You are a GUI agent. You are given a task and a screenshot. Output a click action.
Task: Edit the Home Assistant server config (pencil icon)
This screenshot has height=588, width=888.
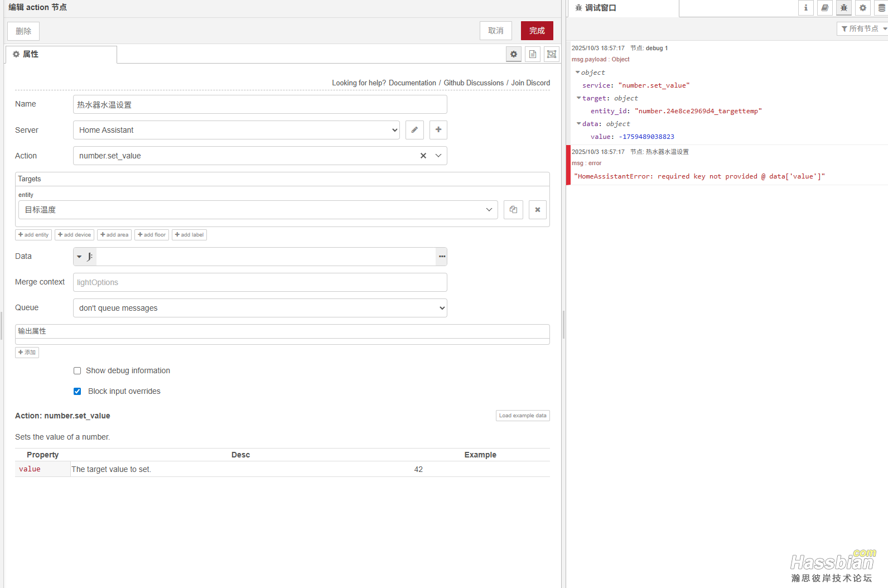tap(414, 130)
